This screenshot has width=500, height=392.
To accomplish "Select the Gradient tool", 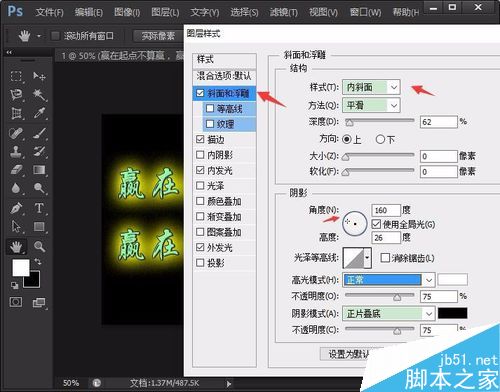I will (x=39, y=170).
